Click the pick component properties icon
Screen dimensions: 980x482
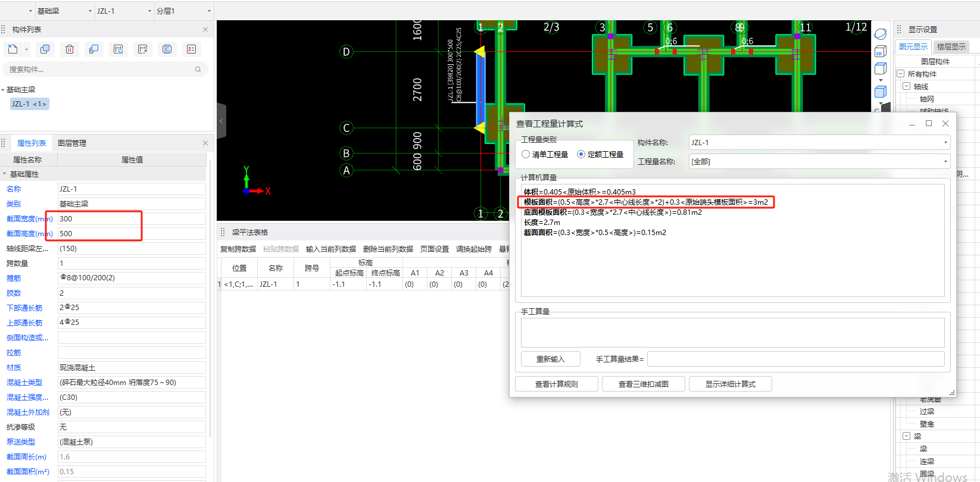click(143, 49)
